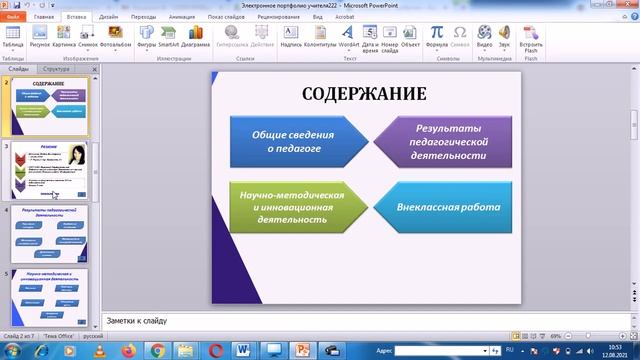Insert a SmartArt graphic
This screenshot has height=360, width=640.
[168, 37]
